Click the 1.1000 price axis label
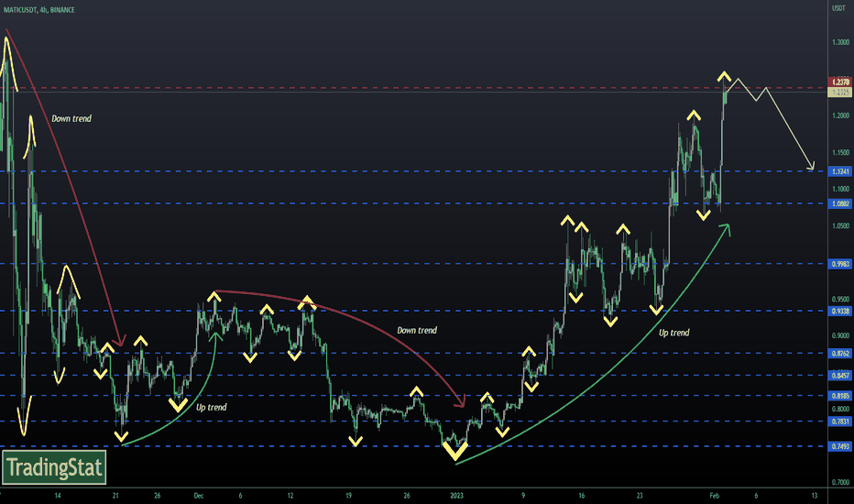854x504 pixels. coord(840,189)
